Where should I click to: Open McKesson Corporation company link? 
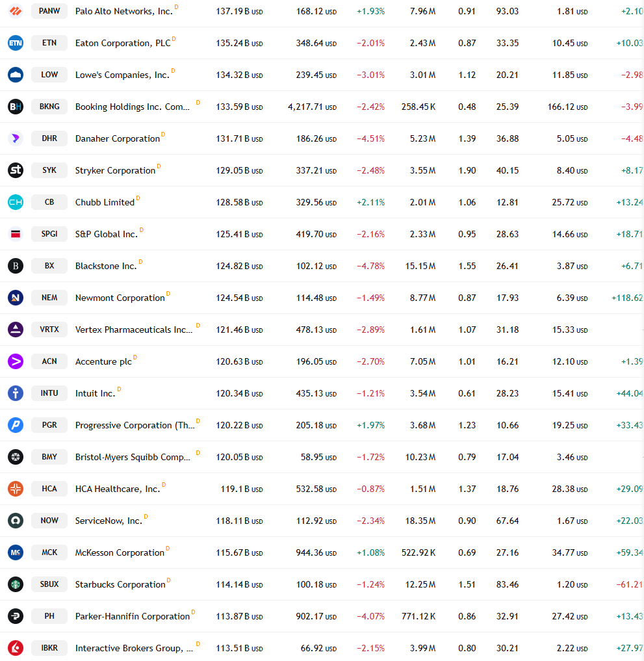coord(120,552)
